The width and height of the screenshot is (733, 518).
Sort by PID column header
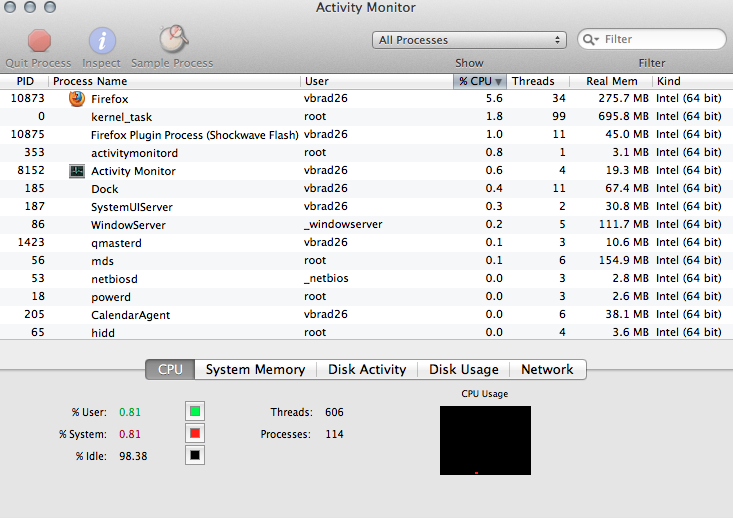(x=25, y=81)
